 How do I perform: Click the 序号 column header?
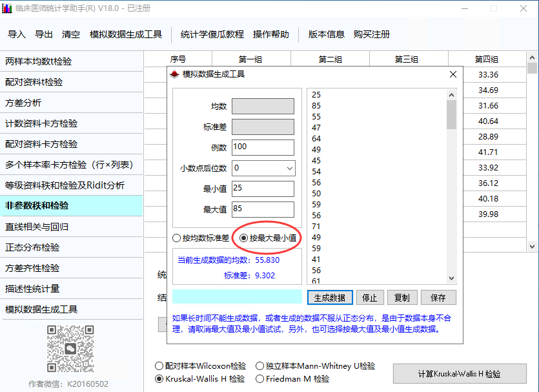point(178,59)
